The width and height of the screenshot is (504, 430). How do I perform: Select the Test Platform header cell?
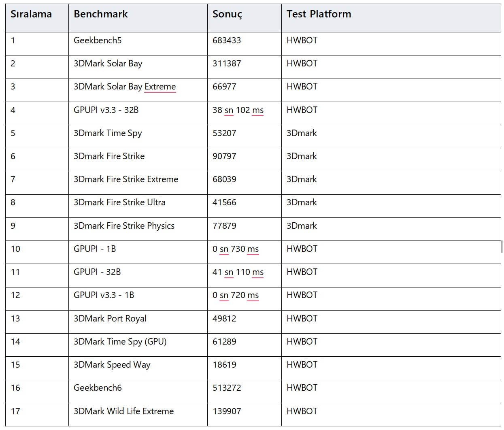(319, 14)
